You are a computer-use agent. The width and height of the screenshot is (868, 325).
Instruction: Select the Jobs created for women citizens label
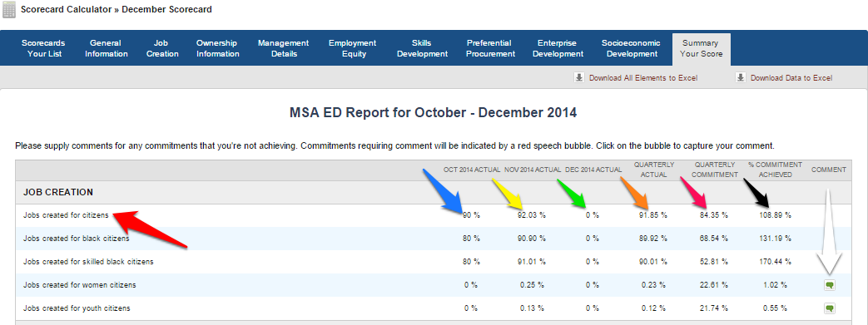click(x=80, y=285)
